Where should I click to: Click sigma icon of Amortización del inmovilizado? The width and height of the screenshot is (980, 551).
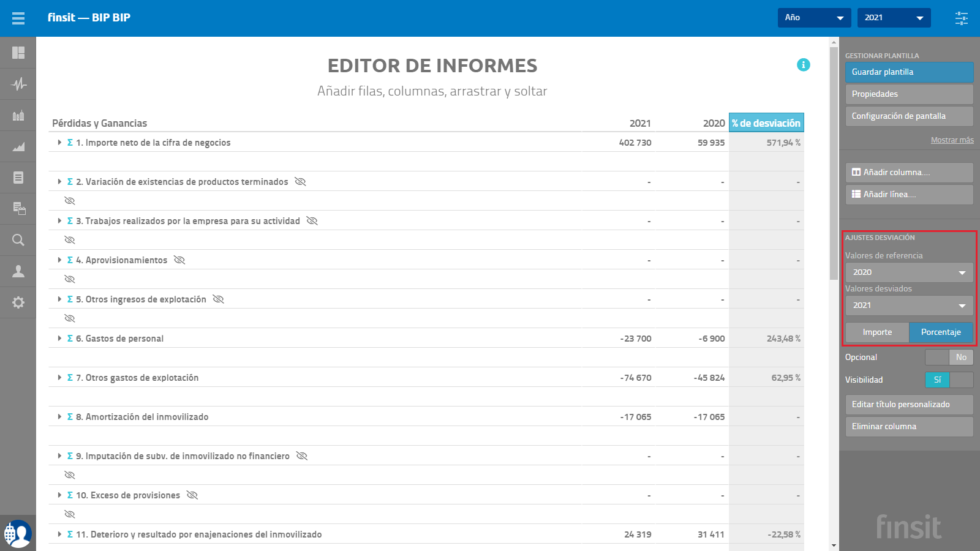pyautogui.click(x=70, y=417)
